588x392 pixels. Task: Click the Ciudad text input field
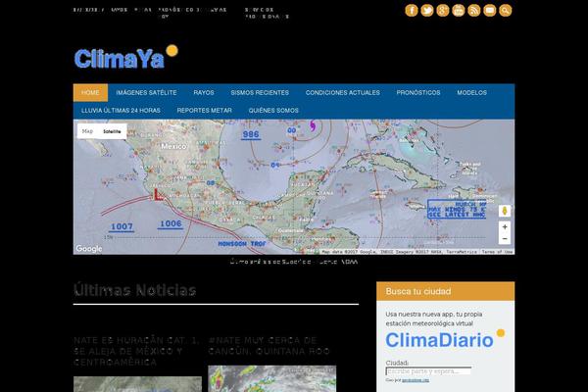tap(428, 371)
